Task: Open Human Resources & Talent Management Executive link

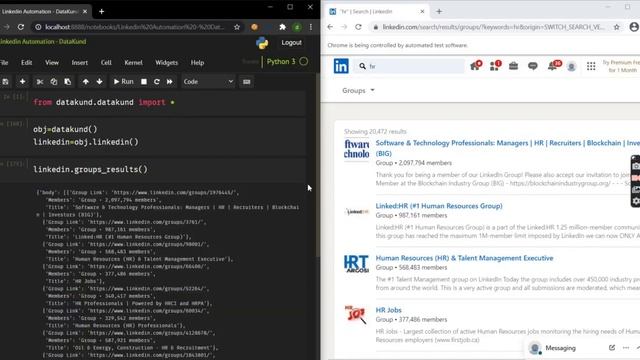Action: point(464,258)
